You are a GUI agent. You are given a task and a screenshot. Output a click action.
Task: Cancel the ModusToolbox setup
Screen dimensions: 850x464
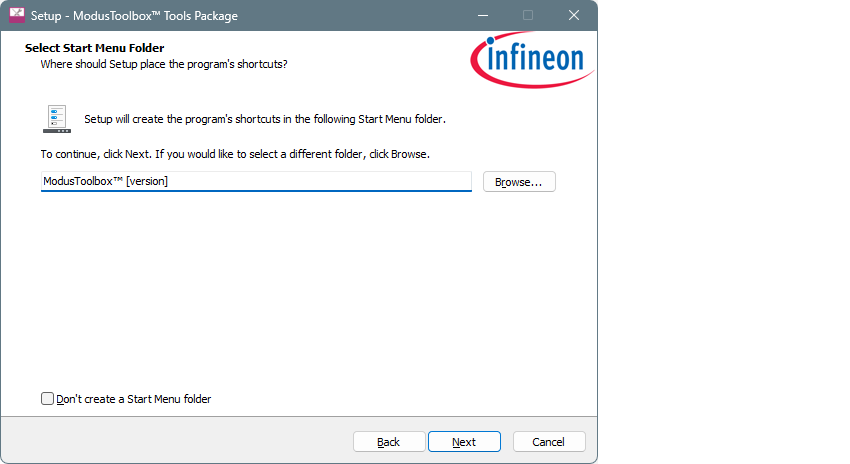click(549, 442)
